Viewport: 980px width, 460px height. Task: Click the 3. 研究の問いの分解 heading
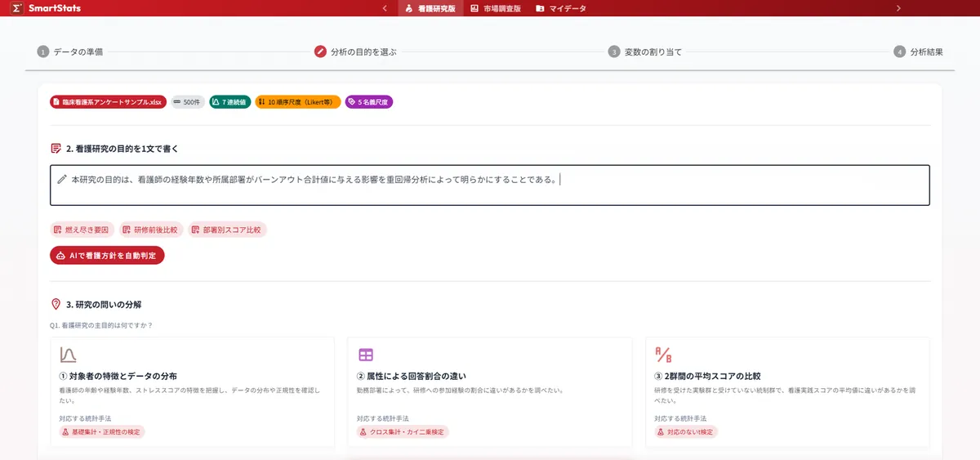point(104,305)
